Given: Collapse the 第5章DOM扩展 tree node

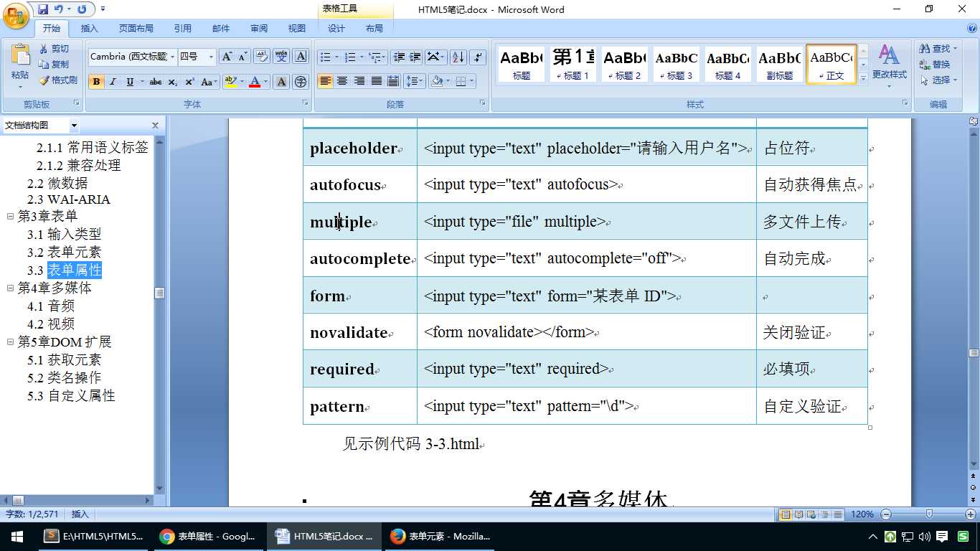Looking at the screenshot, I should coord(10,342).
